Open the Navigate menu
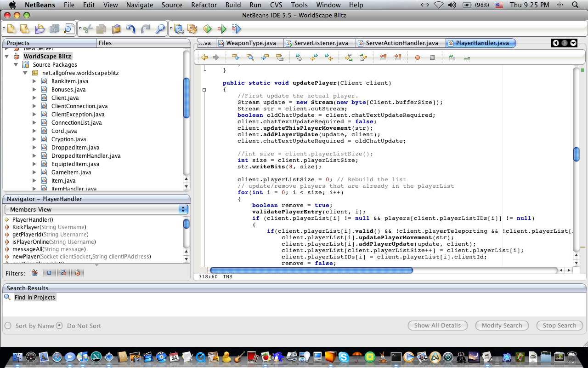 tap(140, 5)
